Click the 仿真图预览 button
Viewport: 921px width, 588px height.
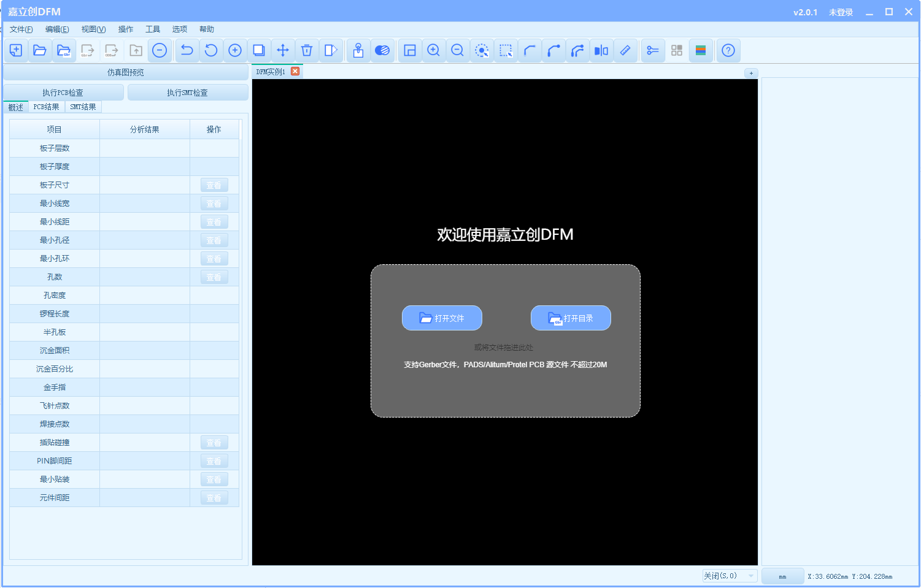point(126,72)
